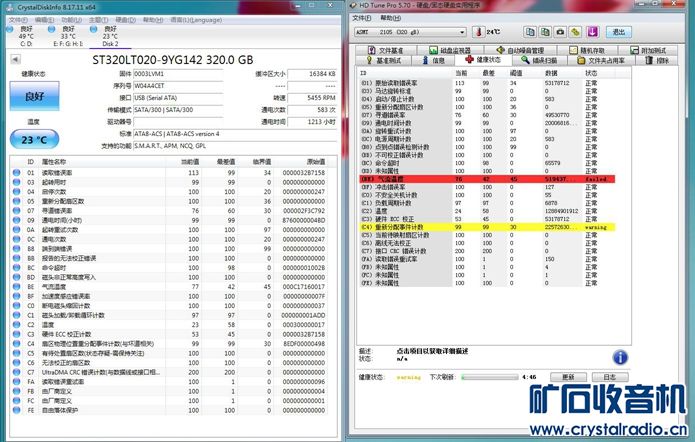
Task: Switch to 随机存取 tab
Action: pyautogui.click(x=587, y=50)
